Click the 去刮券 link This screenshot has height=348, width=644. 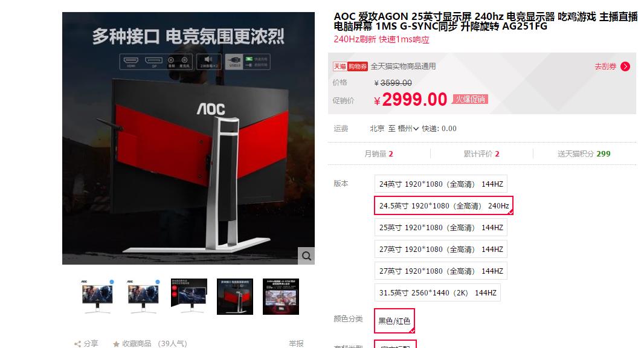(605, 66)
